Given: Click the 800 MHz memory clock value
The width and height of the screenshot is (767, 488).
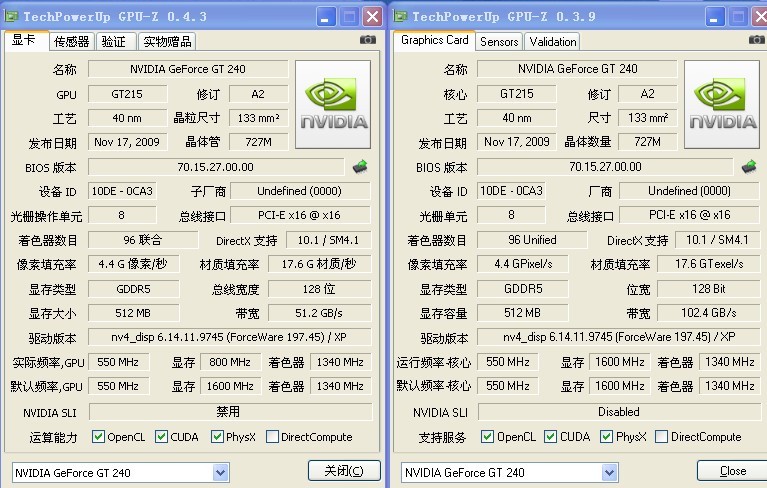Looking at the screenshot, I should point(230,362).
